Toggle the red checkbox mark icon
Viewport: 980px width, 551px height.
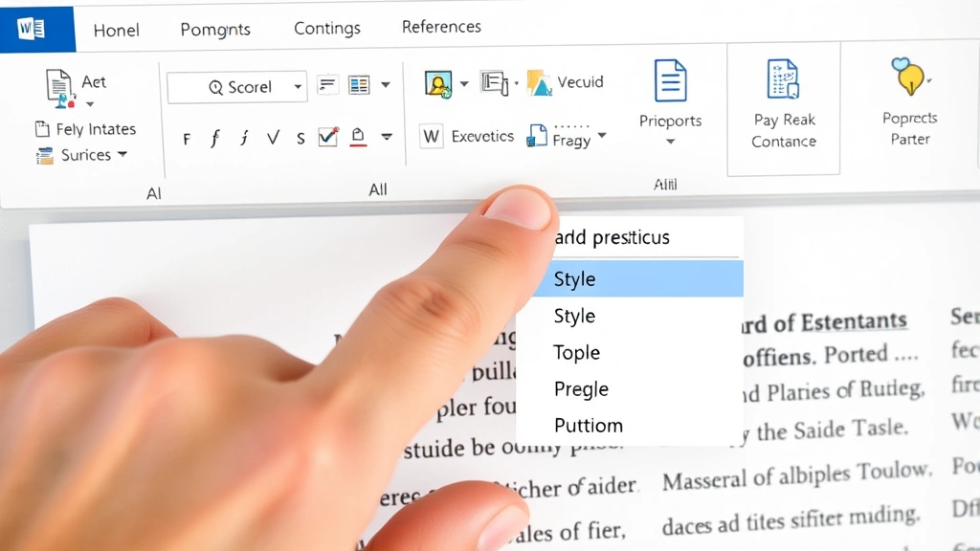(326, 137)
